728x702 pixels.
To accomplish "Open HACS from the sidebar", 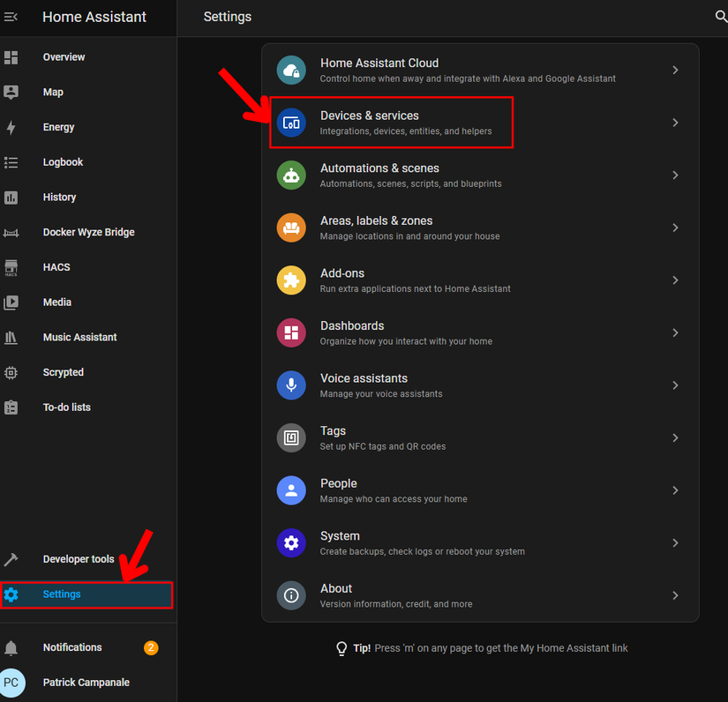I will (56, 266).
